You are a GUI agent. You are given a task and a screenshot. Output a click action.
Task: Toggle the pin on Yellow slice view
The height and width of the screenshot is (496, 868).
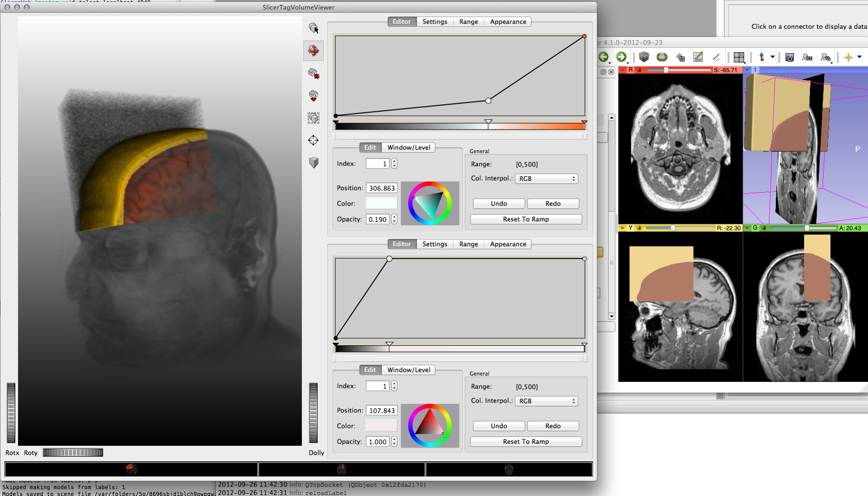(622, 228)
